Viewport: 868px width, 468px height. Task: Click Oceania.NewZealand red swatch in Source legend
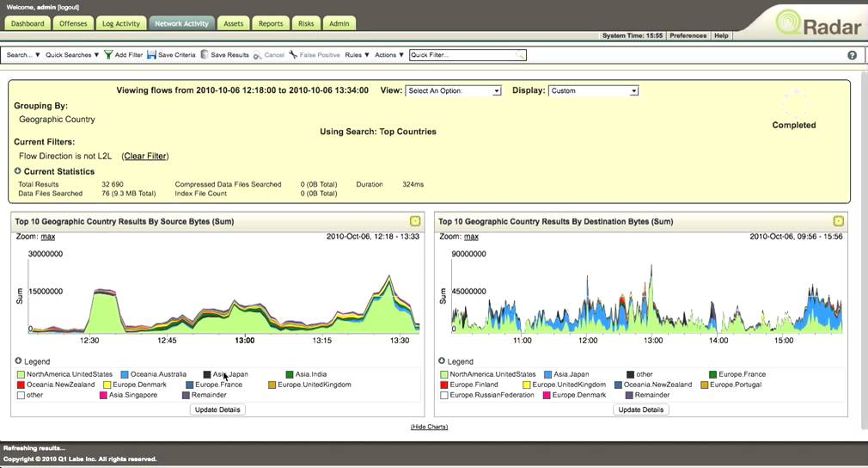point(21,385)
